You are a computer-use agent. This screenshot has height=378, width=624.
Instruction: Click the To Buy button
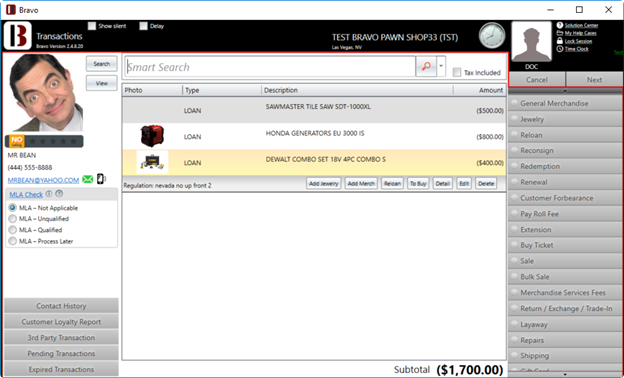tap(418, 183)
